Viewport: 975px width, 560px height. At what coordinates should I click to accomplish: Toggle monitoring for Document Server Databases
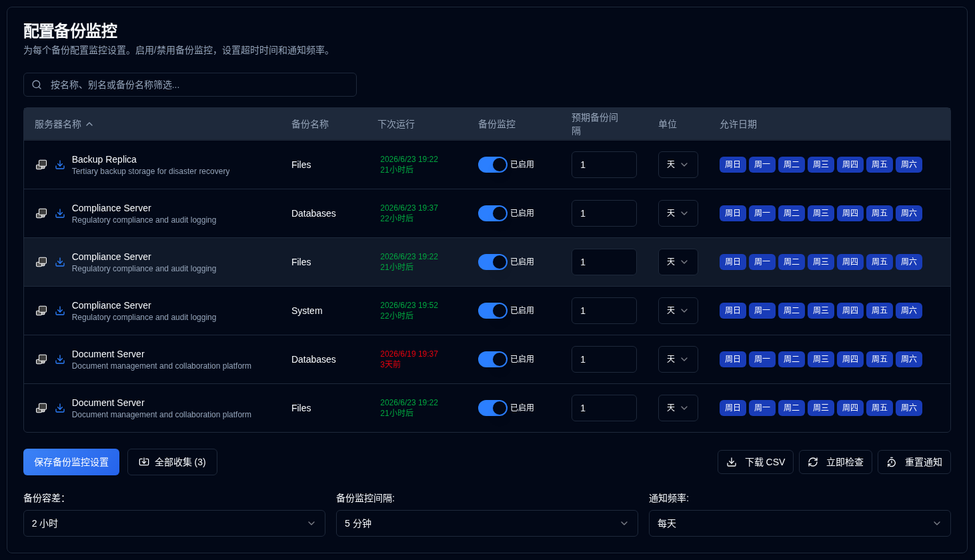click(x=493, y=359)
